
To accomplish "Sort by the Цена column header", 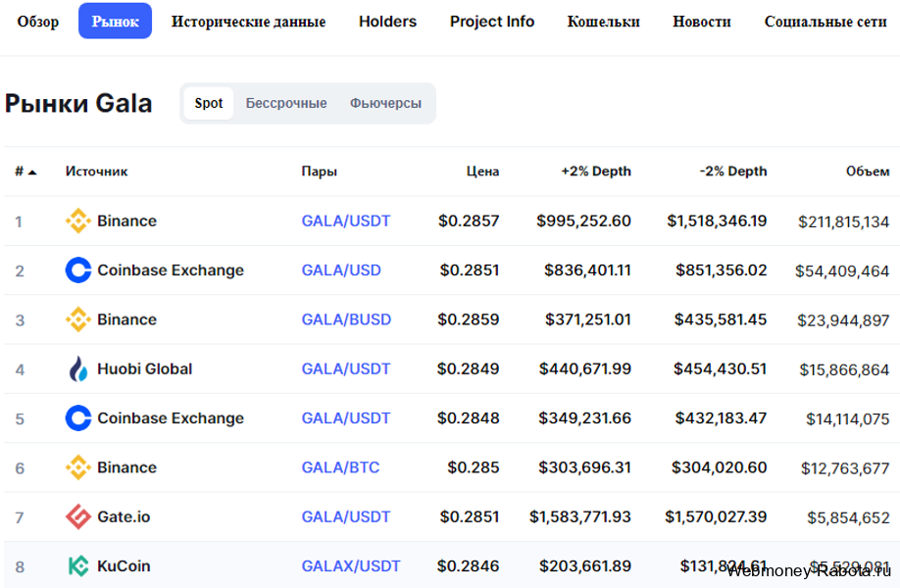I will click(x=482, y=171).
